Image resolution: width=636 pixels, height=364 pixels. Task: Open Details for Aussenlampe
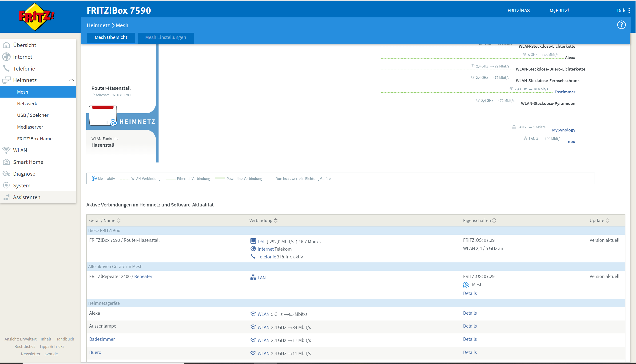tap(469, 326)
